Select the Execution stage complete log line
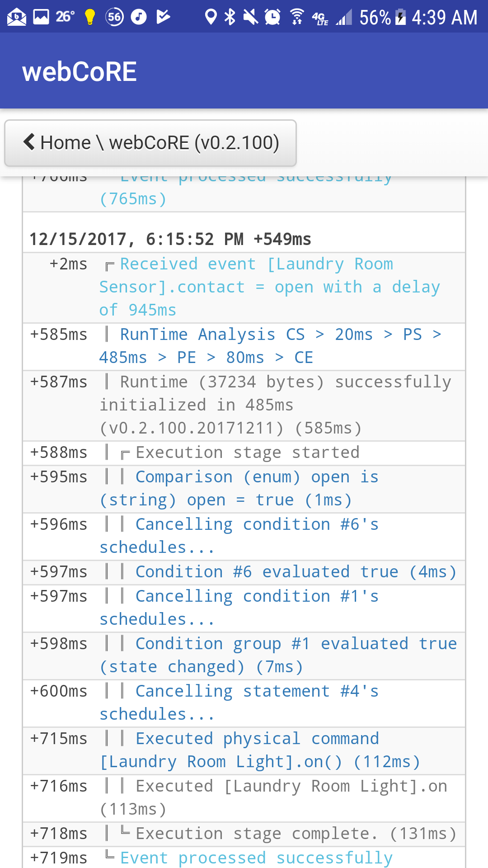This screenshot has height=868, width=488. 244,834
